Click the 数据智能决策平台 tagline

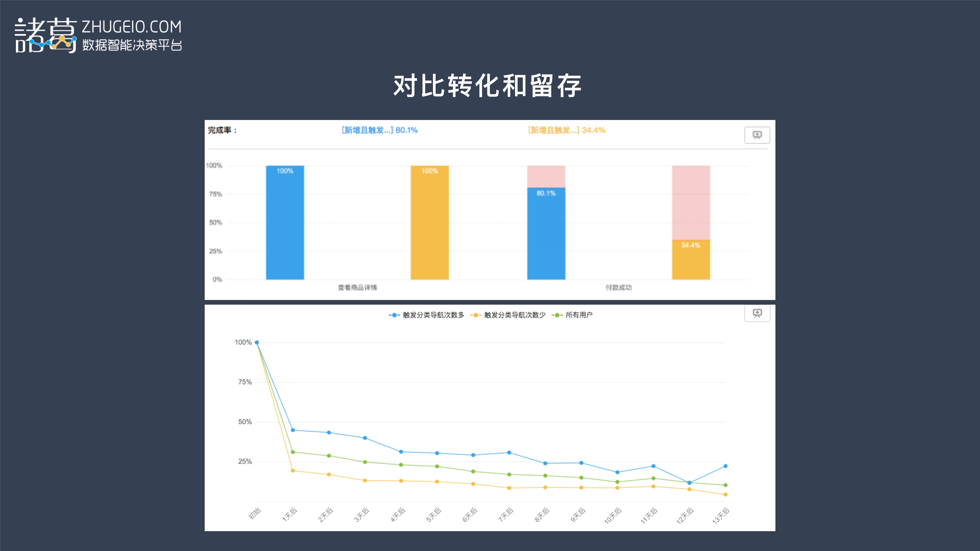[132, 45]
